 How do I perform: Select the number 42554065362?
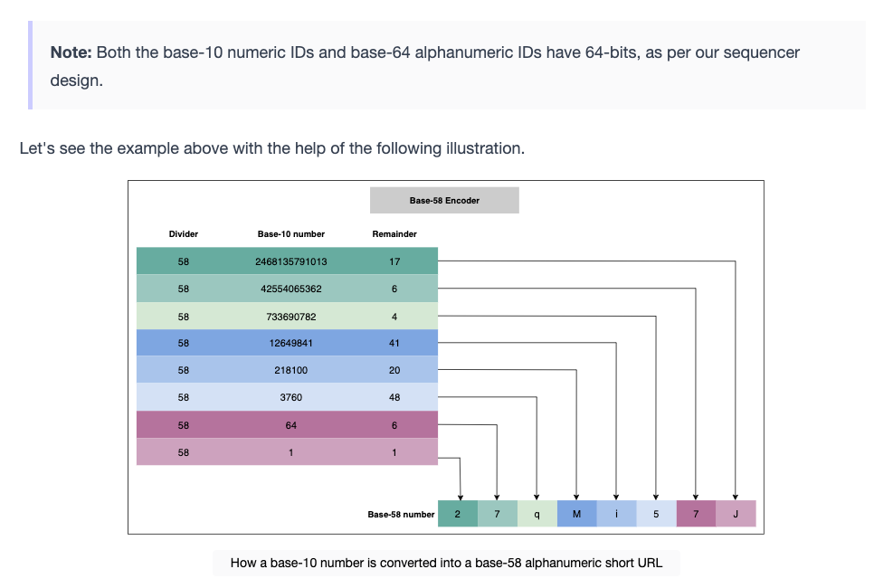coord(291,289)
